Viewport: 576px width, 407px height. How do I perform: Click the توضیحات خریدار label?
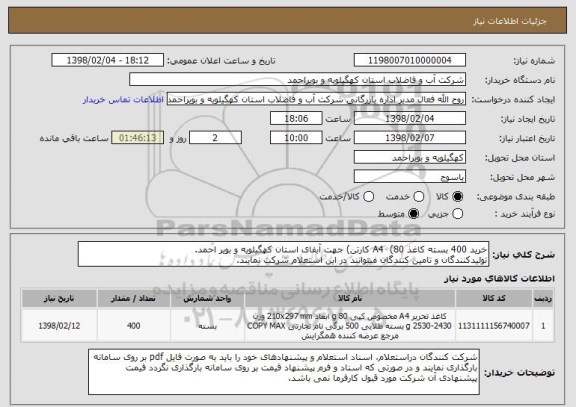coord(519,372)
